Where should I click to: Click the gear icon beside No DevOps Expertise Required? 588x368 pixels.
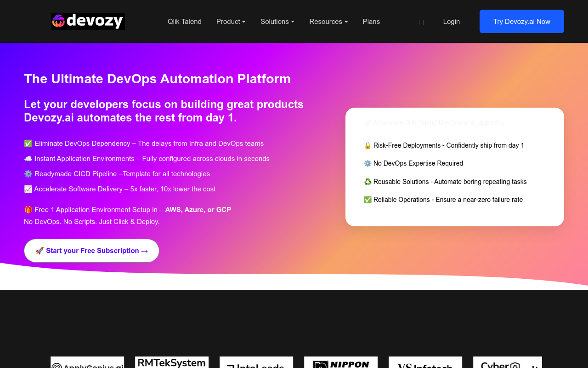click(x=367, y=163)
